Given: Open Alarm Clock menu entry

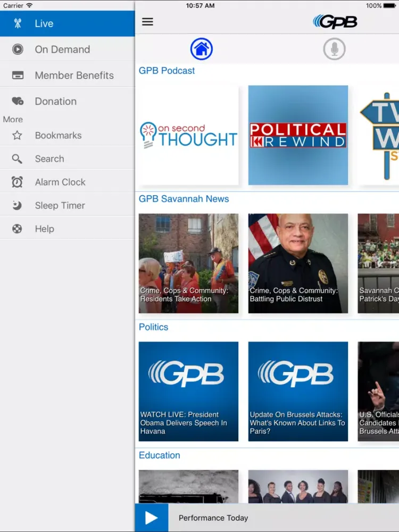Looking at the screenshot, I should [67, 182].
